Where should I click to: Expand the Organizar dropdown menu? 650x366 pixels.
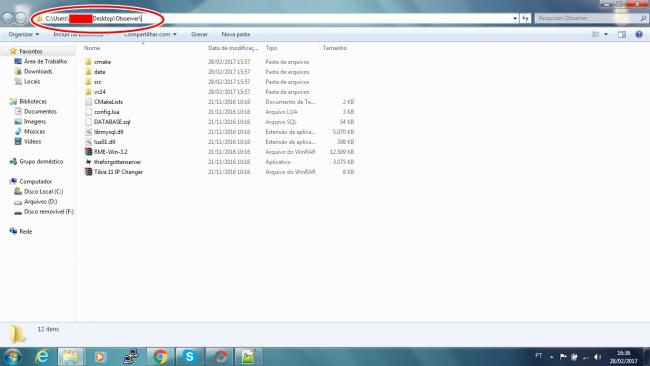[24, 34]
